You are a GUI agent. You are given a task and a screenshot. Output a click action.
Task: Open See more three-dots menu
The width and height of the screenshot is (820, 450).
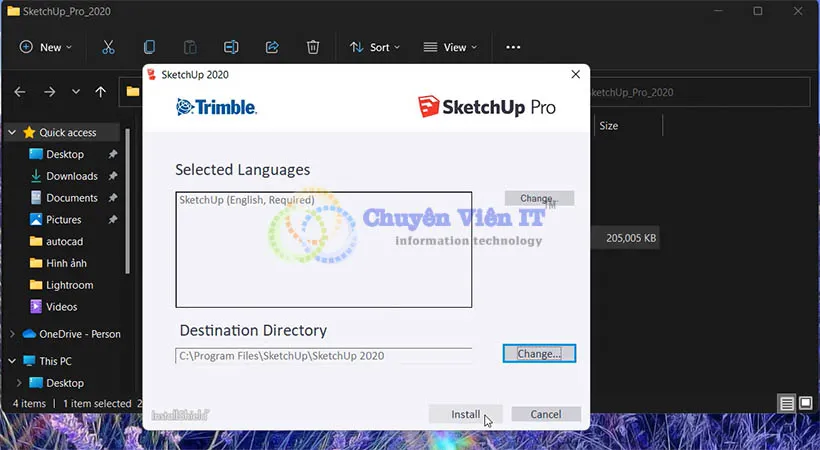click(x=513, y=47)
